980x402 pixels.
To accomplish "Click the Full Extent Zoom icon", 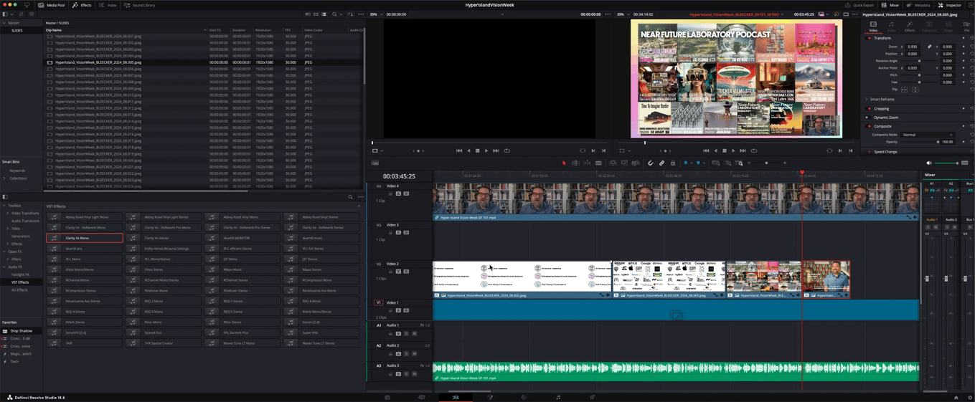I will pos(716,163).
